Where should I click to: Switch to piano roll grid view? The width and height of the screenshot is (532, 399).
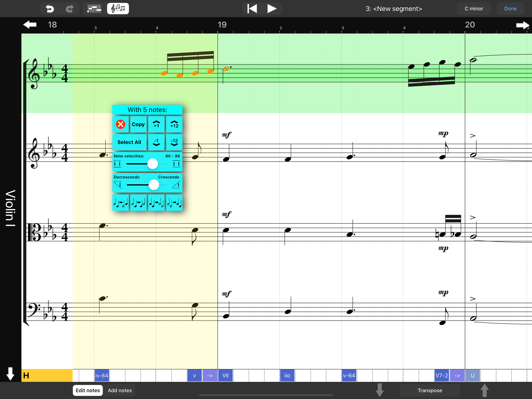coord(94,9)
